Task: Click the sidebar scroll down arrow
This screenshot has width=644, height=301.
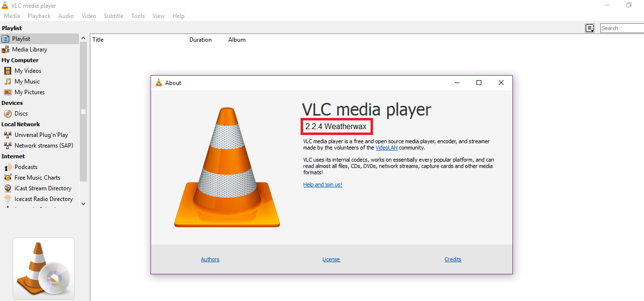Action: point(83,204)
